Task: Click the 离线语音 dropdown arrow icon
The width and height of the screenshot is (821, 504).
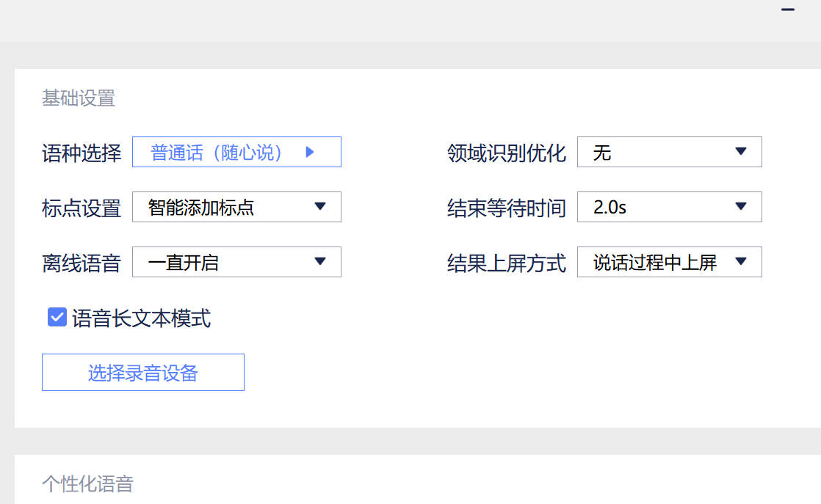Action: tap(320, 262)
